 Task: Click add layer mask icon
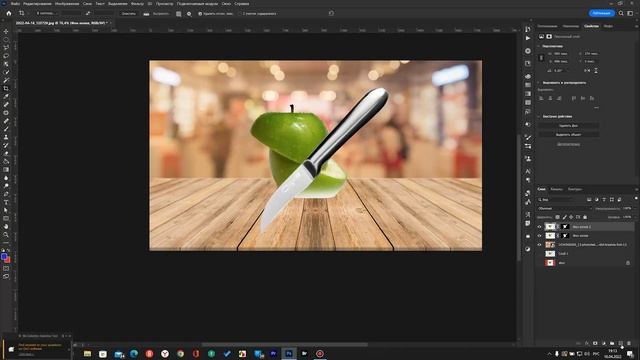(x=595, y=343)
